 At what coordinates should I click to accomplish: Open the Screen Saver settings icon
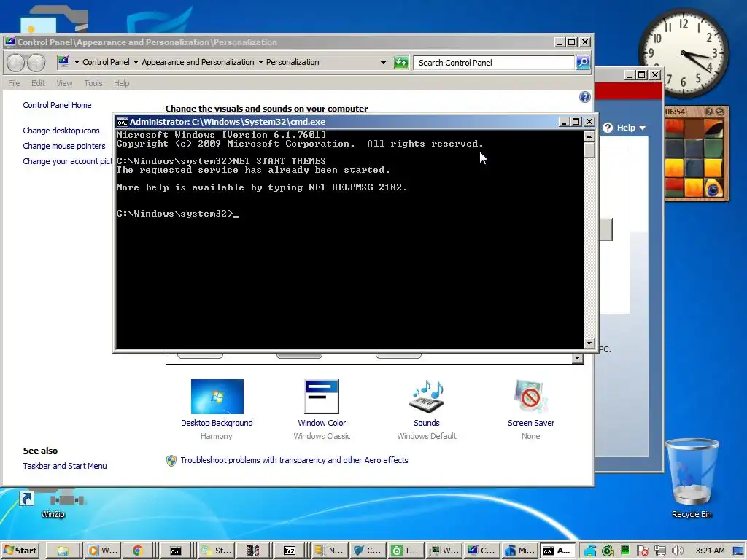click(531, 396)
